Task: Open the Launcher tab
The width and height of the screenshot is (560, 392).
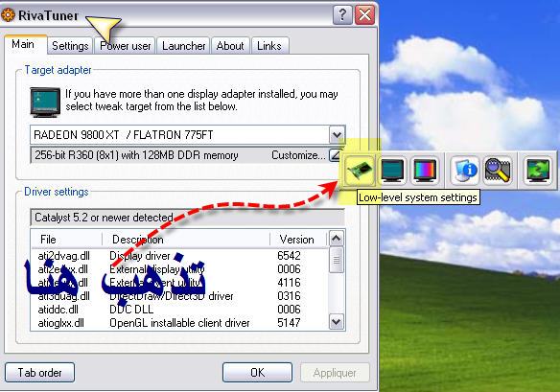Action: coord(183,46)
